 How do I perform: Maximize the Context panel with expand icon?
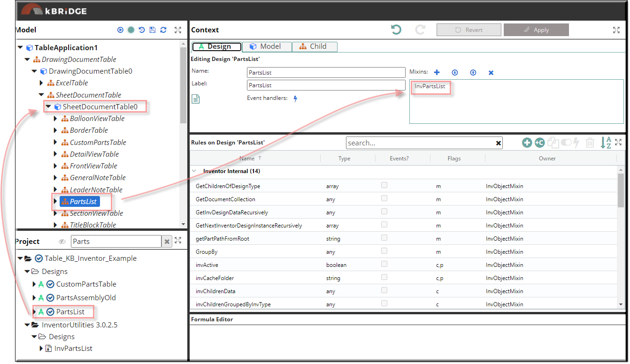click(616, 30)
